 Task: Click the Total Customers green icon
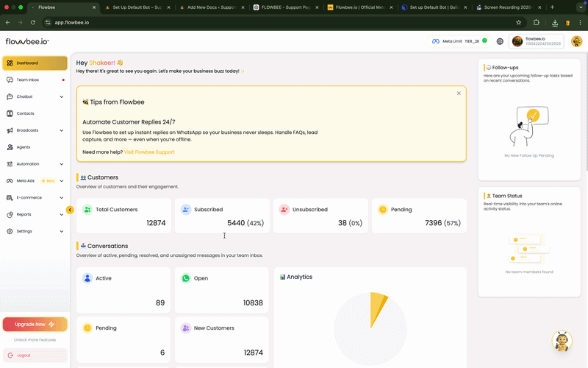87,210
